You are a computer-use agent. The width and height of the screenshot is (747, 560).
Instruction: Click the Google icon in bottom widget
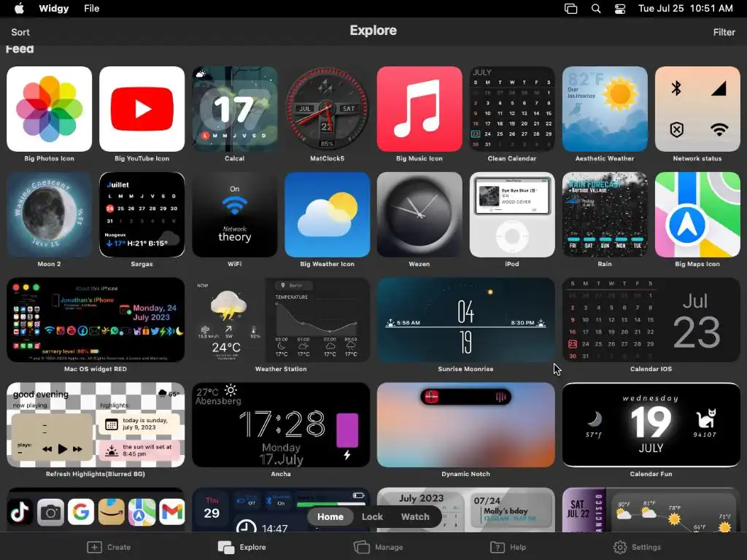coord(81,512)
